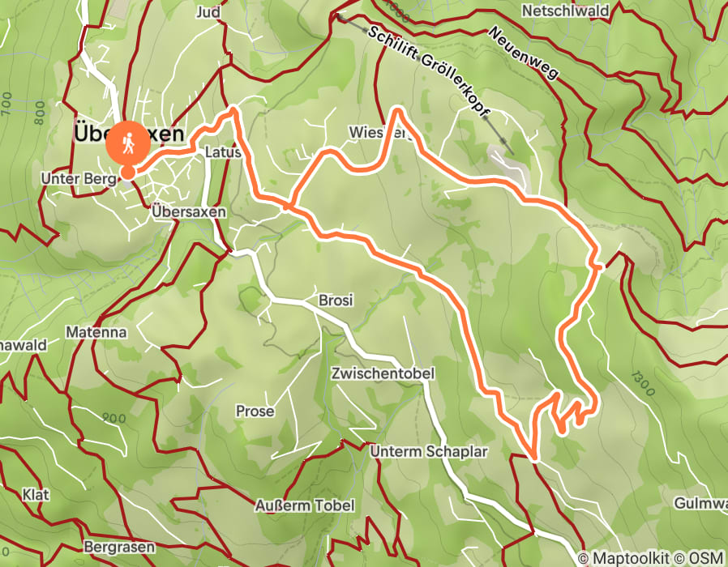Click the Neuenweg trail label
The width and height of the screenshot is (728, 567).
click(523, 53)
